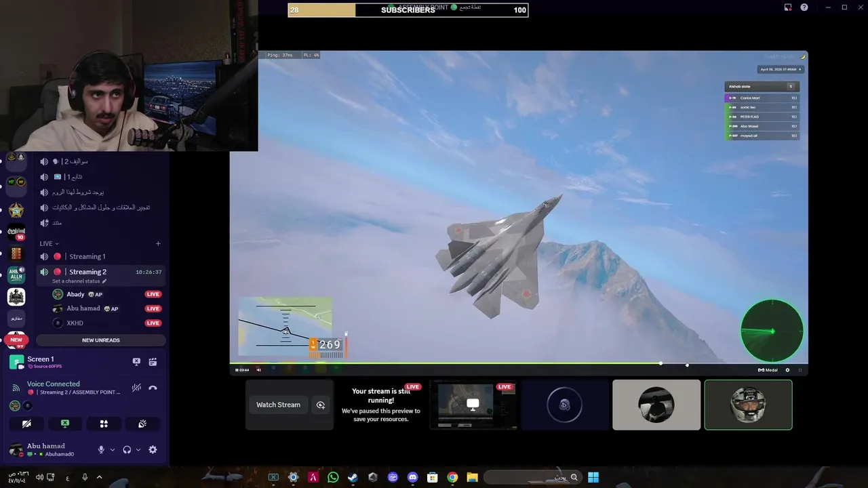This screenshot has width=868, height=488.
Task: Toggle noise suppression waveform icon
Action: tap(136, 388)
